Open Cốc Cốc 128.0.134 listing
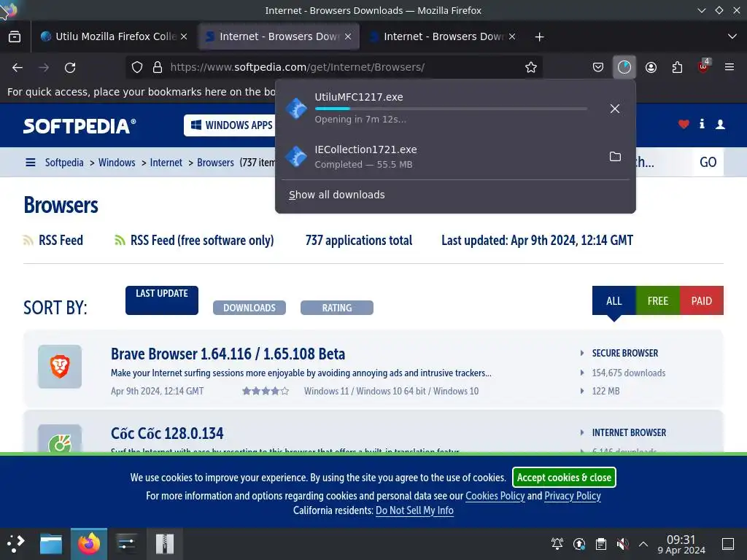Viewport: 747px width, 560px height. coord(167,433)
